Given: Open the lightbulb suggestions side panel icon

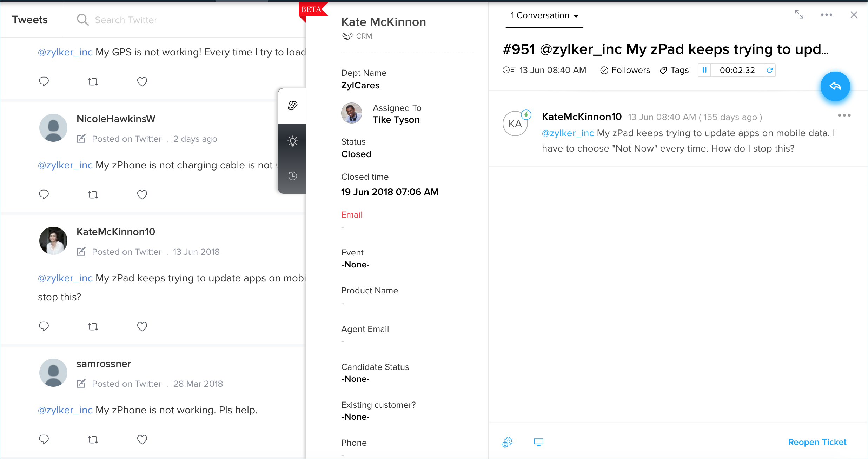Looking at the screenshot, I should point(293,141).
